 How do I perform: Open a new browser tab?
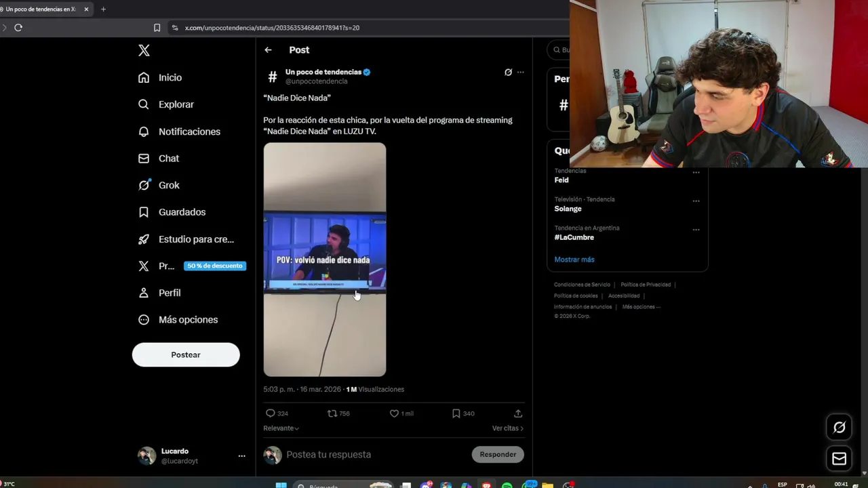point(103,9)
